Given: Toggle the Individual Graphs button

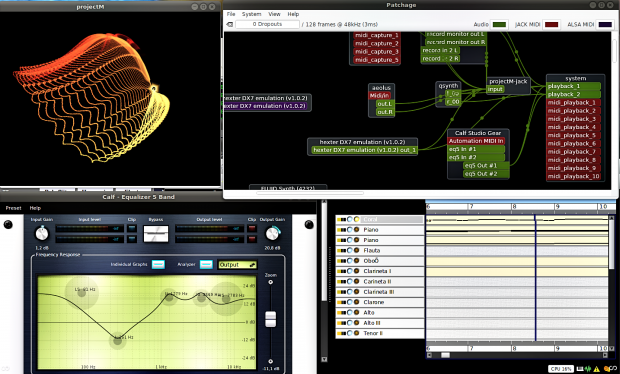Looking at the screenshot, I should pyautogui.click(x=158, y=264).
